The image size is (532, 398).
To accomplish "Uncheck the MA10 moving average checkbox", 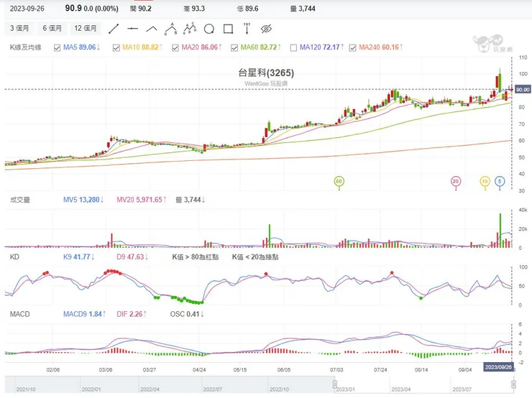I will click(116, 48).
